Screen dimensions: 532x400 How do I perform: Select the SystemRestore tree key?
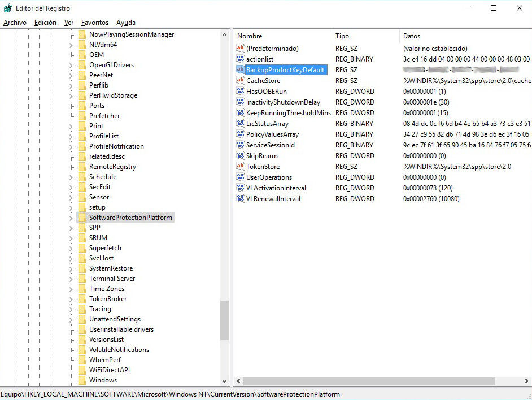coord(111,268)
